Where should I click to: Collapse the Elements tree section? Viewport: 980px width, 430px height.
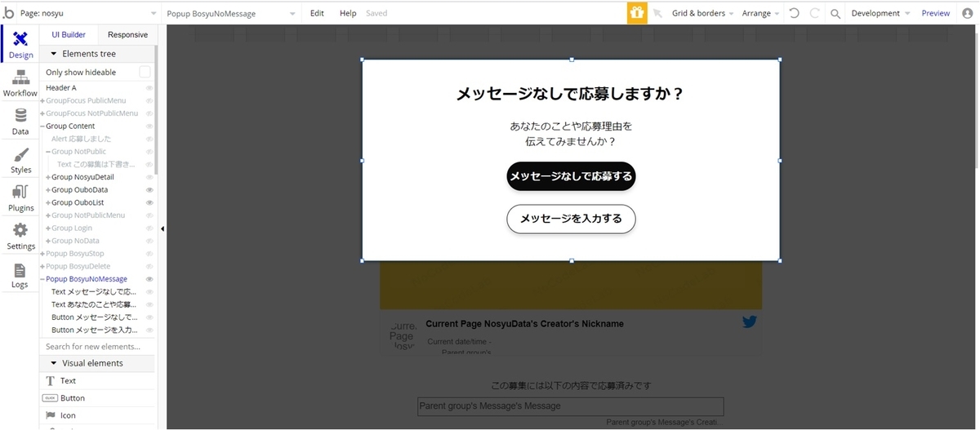point(54,54)
